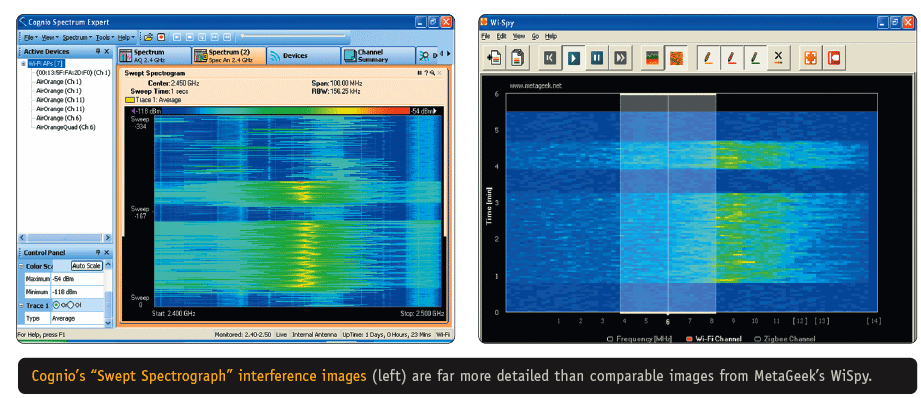
Task: Open the Channel Summary tab
Action: click(378, 56)
